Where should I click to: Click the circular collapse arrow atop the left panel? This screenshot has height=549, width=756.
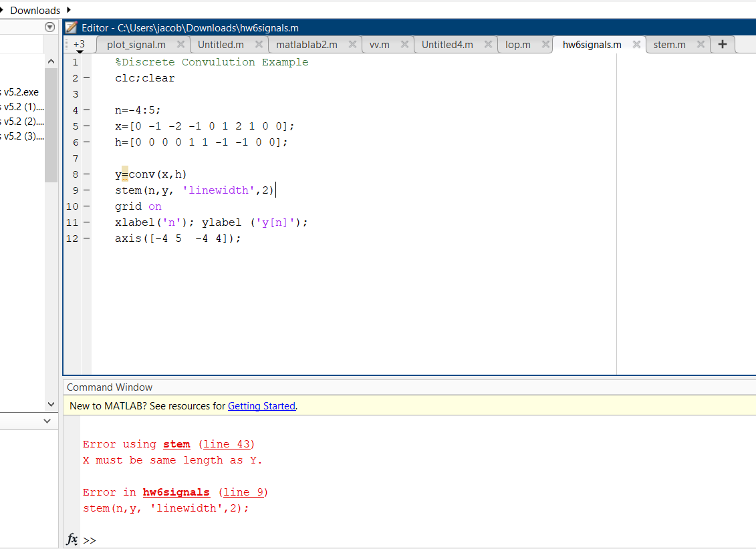[x=49, y=27]
